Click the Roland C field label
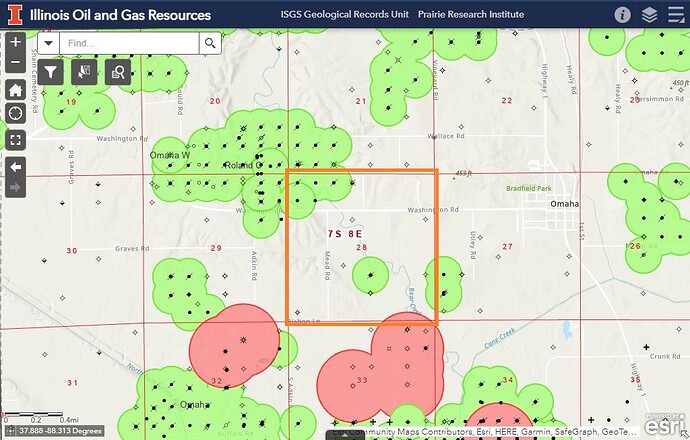The width and height of the screenshot is (690, 440). [243, 165]
